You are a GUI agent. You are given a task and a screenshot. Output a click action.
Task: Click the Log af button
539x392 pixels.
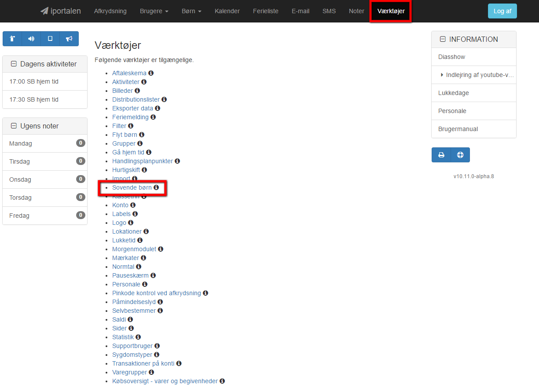(x=502, y=11)
